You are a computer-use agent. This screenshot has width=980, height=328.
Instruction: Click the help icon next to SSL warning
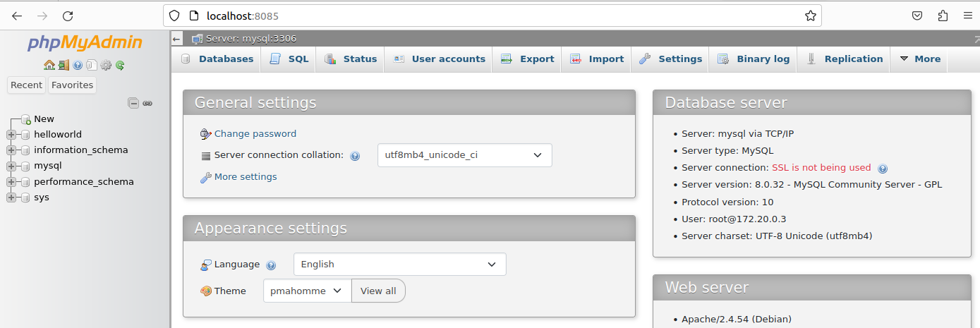[x=883, y=169]
